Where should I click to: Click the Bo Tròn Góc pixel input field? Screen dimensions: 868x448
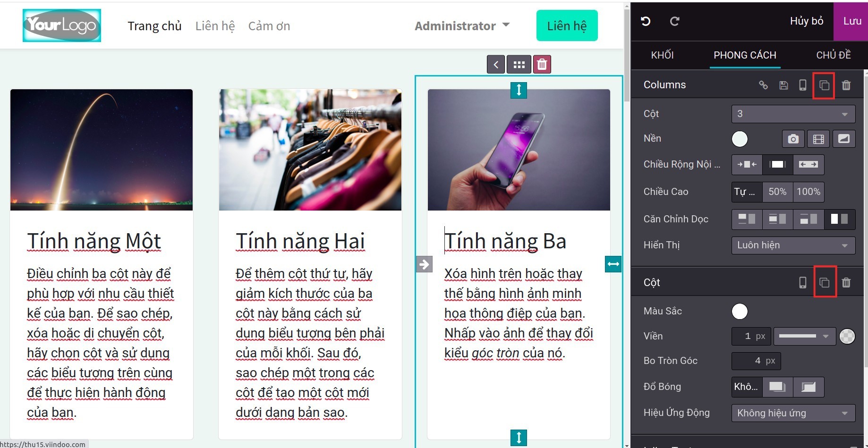[756, 361]
